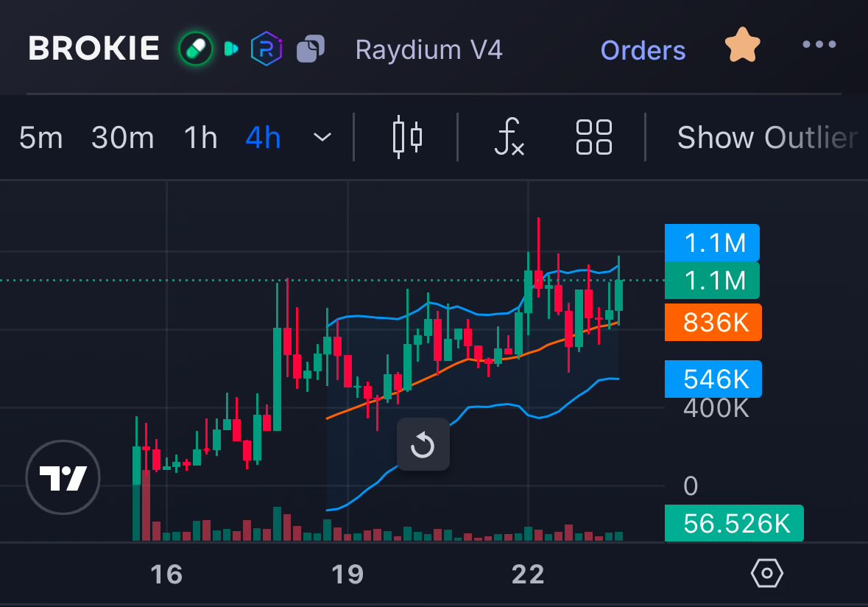The height and width of the screenshot is (607, 868).
Task: Click the 19 date on time axis
Action: pos(347,575)
